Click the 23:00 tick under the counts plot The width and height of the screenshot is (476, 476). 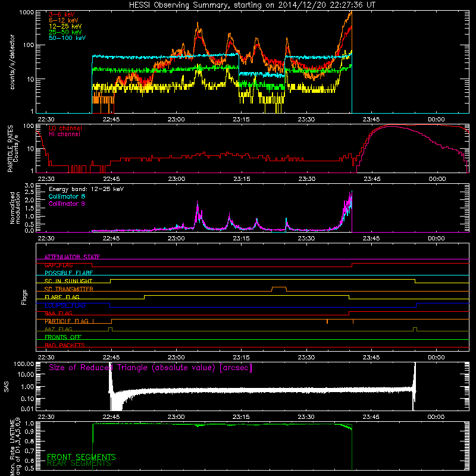[x=176, y=120]
